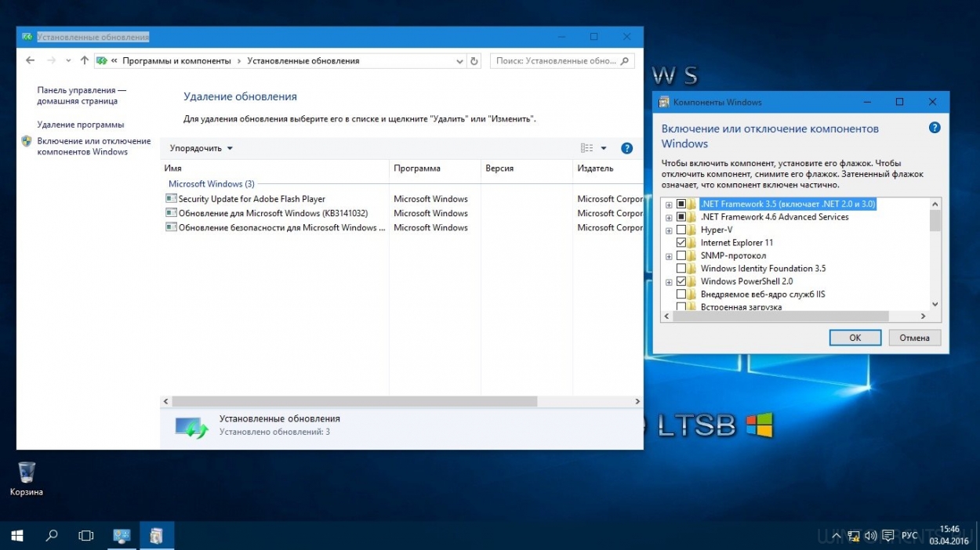The width and height of the screenshot is (980, 550).
Task: Show hidden system tray icons
Action: tap(838, 536)
